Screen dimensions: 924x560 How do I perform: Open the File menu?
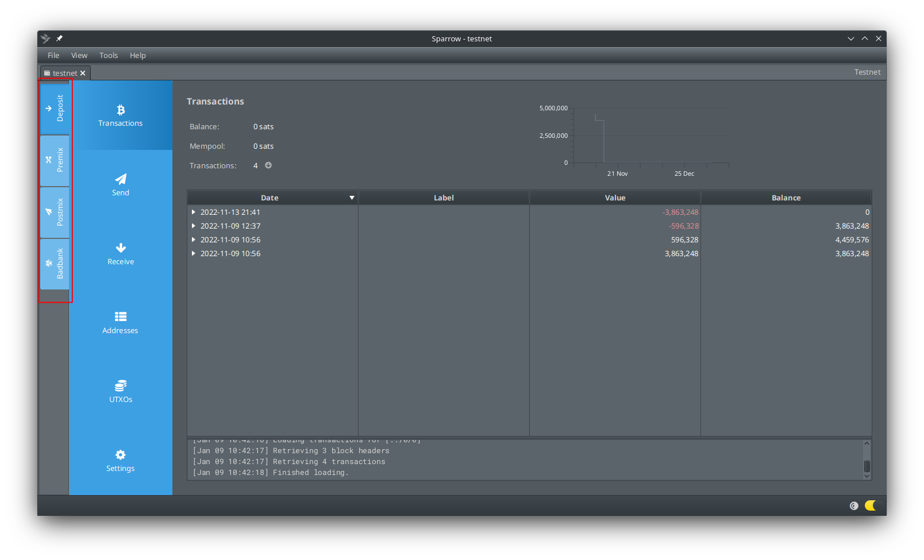coord(53,55)
